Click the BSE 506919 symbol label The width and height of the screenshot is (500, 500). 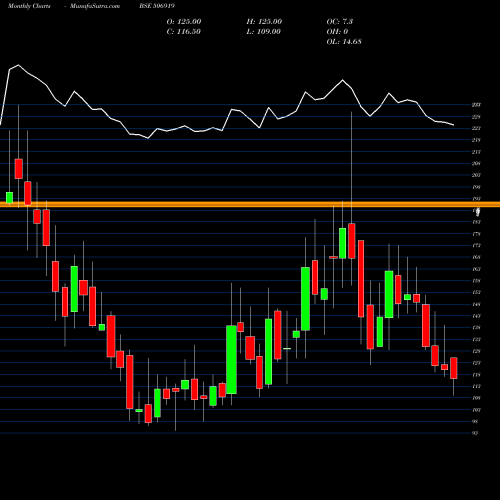point(157,6)
